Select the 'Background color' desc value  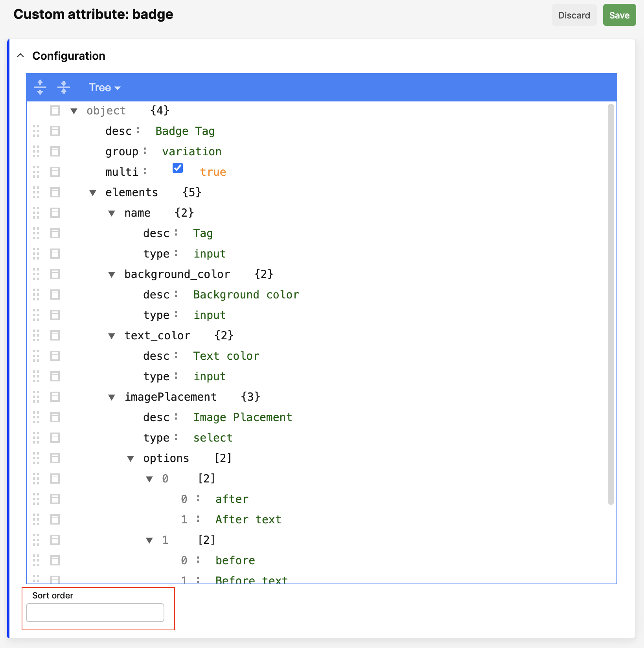(x=246, y=295)
